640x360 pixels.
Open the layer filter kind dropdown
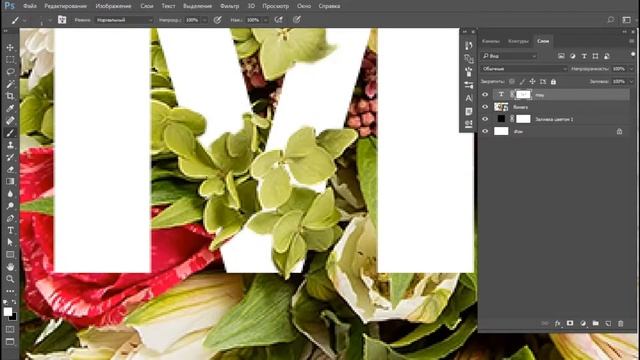pyautogui.click(x=509, y=56)
